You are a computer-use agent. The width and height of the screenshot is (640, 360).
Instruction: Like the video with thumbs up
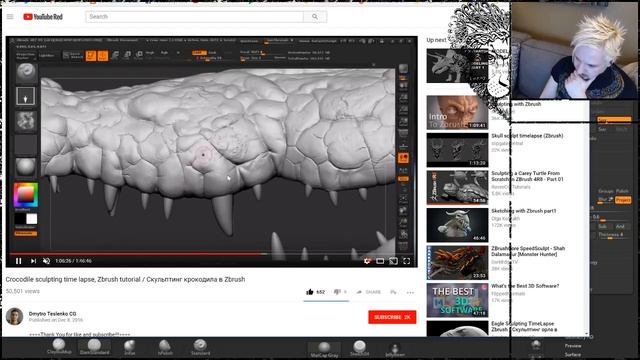tap(310, 292)
